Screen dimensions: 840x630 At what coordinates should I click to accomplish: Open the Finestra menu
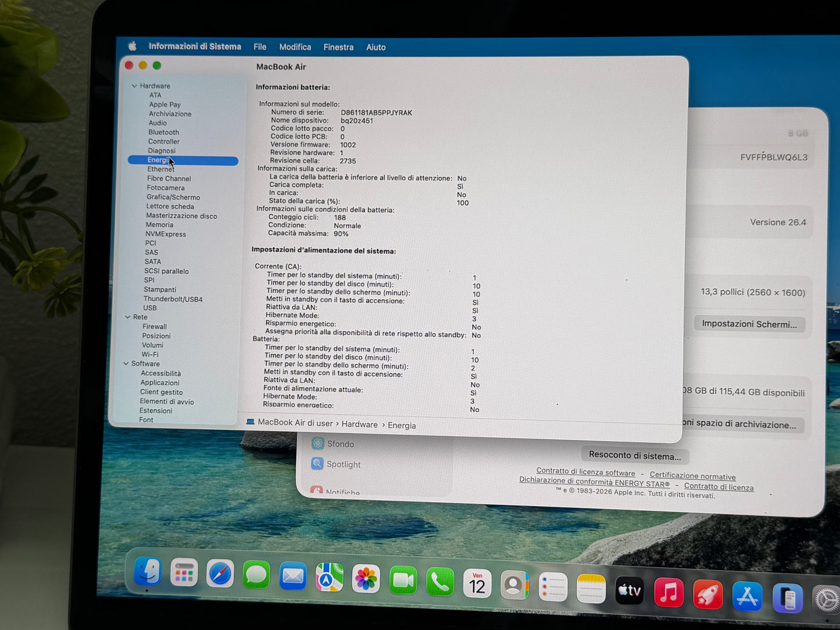[338, 47]
